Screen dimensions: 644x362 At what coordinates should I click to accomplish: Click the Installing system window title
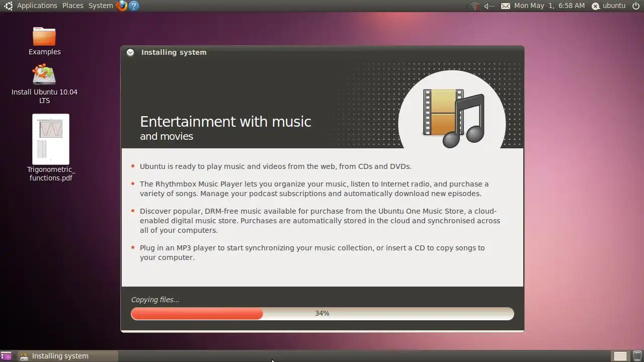[x=174, y=52]
